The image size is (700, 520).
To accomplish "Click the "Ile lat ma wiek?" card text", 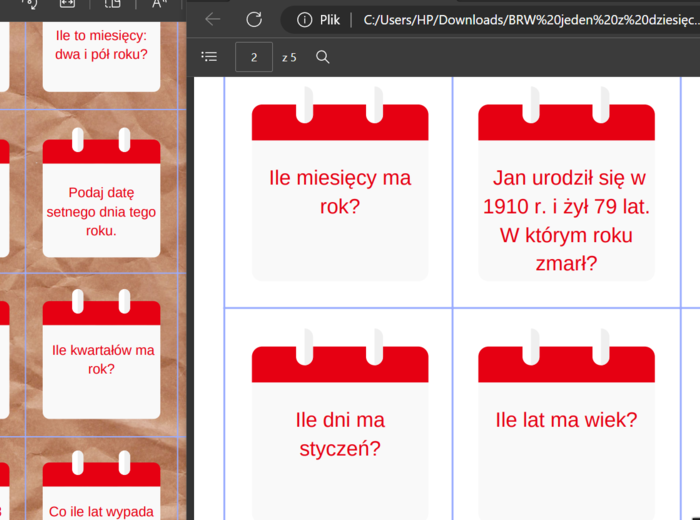I will coord(566,420).
